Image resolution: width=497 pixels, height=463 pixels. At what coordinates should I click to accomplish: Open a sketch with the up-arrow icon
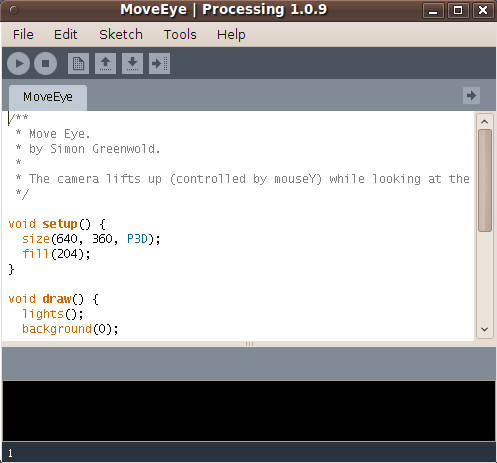pyautogui.click(x=105, y=63)
